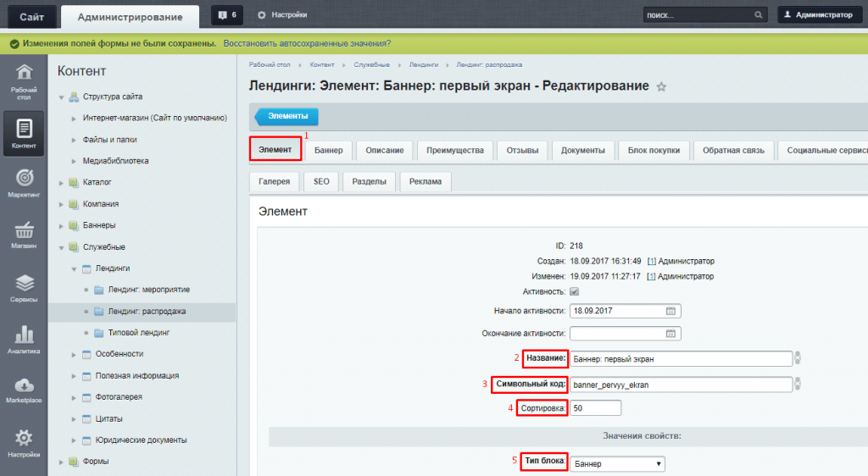Open the Баннер tab

click(x=329, y=151)
